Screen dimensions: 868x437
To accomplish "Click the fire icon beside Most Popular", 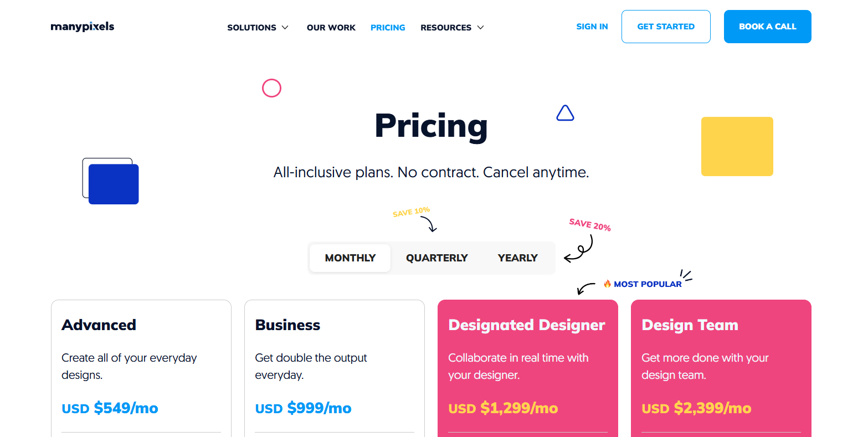I will click(x=607, y=284).
